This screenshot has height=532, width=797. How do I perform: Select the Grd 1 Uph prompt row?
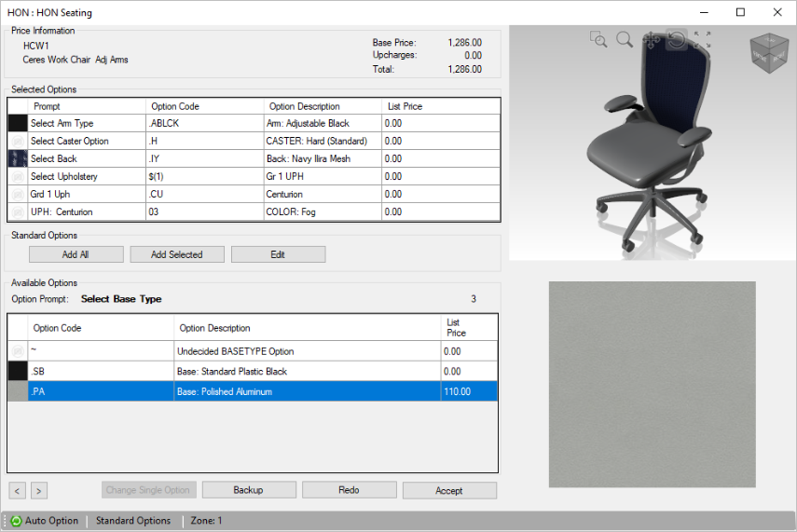[254, 194]
